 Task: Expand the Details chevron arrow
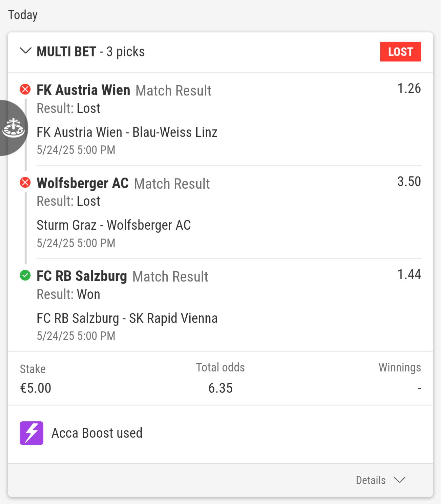pyautogui.click(x=400, y=480)
